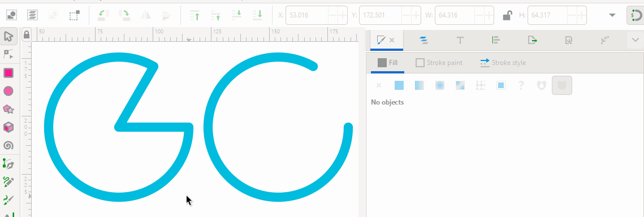644x217 pixels.
Task: Activate the Spiral tool
Action: 8,145
